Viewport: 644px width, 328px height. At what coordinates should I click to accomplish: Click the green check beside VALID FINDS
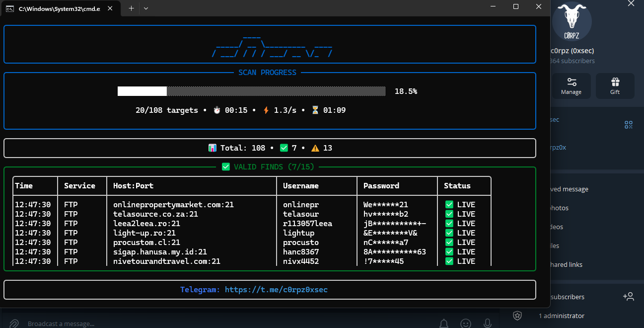pyautogui.click(x=226, y=167)
